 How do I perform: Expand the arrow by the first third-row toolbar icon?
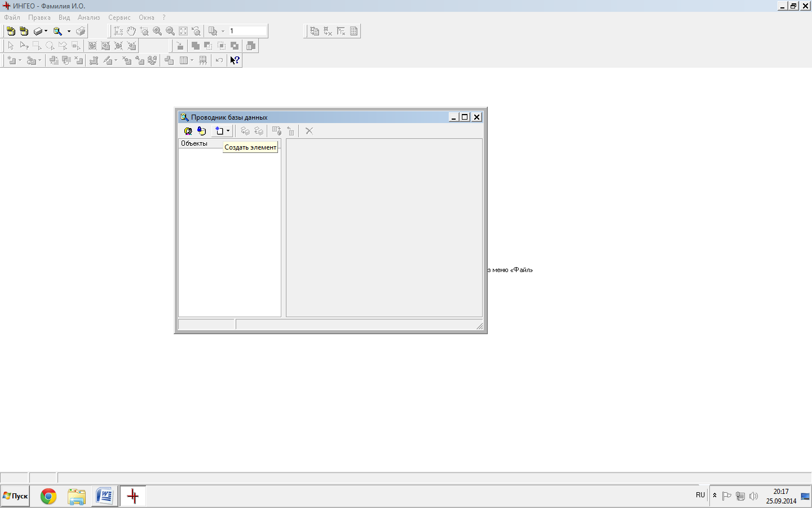tap(20, 60)
